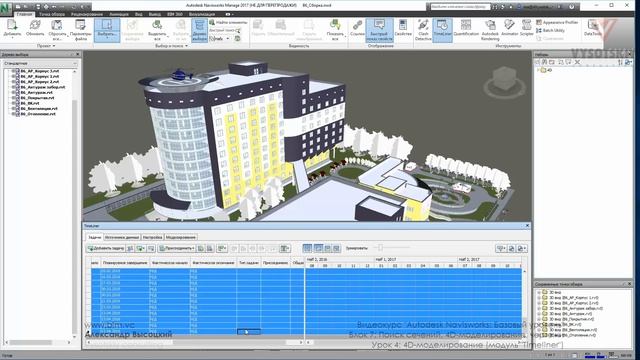Open the Clash Detective tool
640x360 pixels.
(x=423, y=29)
